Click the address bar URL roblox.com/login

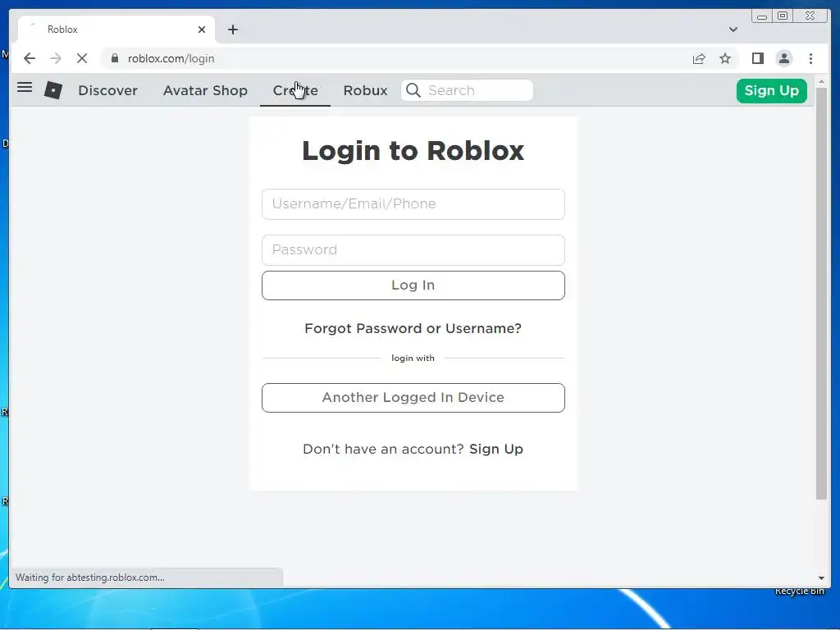click(171, 58)
